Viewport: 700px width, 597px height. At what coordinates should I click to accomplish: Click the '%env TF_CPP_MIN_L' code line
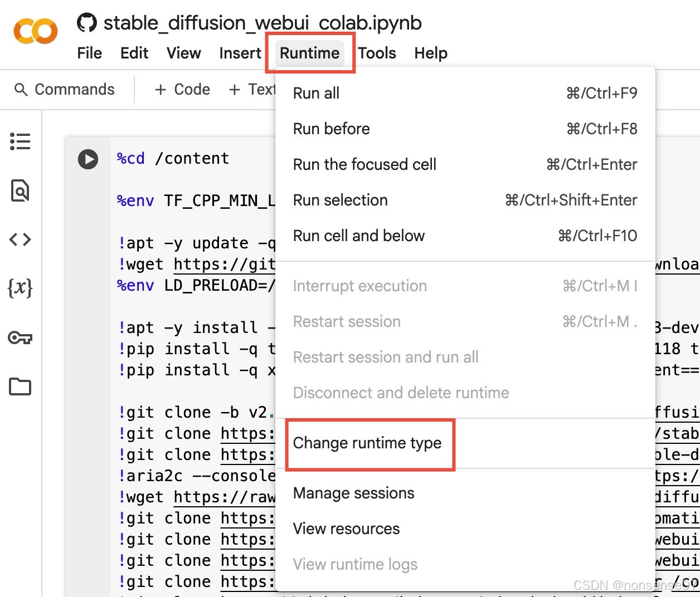click(196, 200)
